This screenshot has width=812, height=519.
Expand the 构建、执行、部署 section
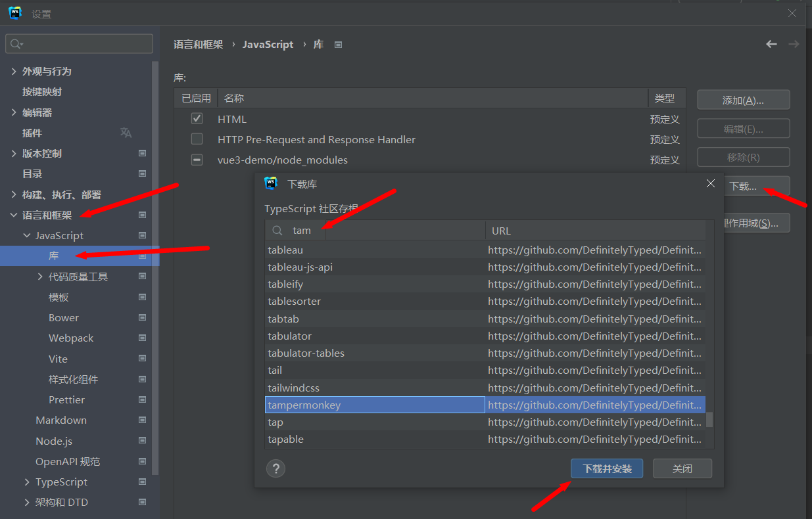pyautogui.click(x=14, y=194)
